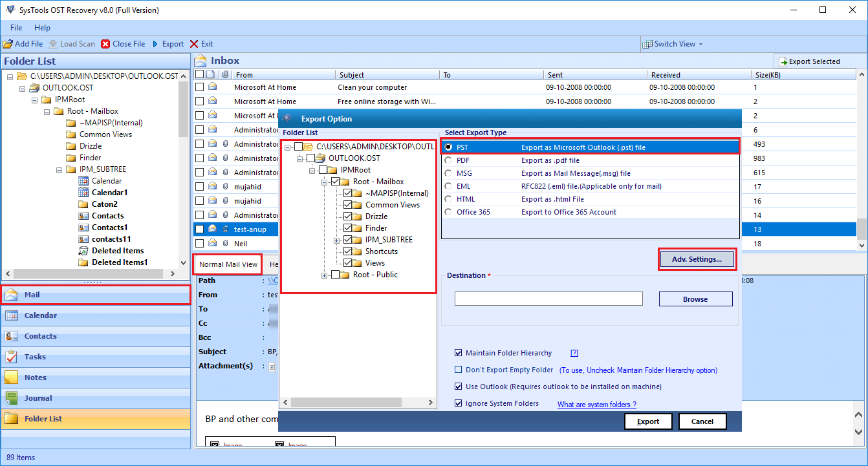868x466 pixels.
Task: Select Deleted Items folder in left tree
Action: 118,251
